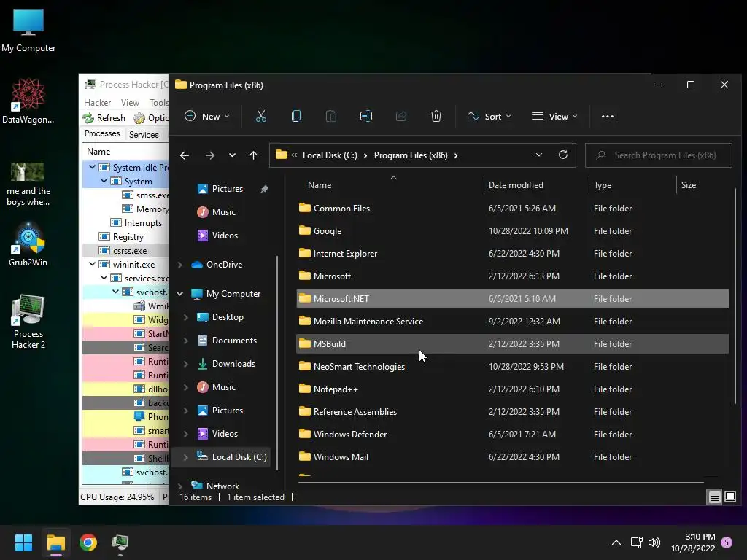Expand Downloads node in navigation pane
Screen dimensions: 747x560
click(186, 364)
